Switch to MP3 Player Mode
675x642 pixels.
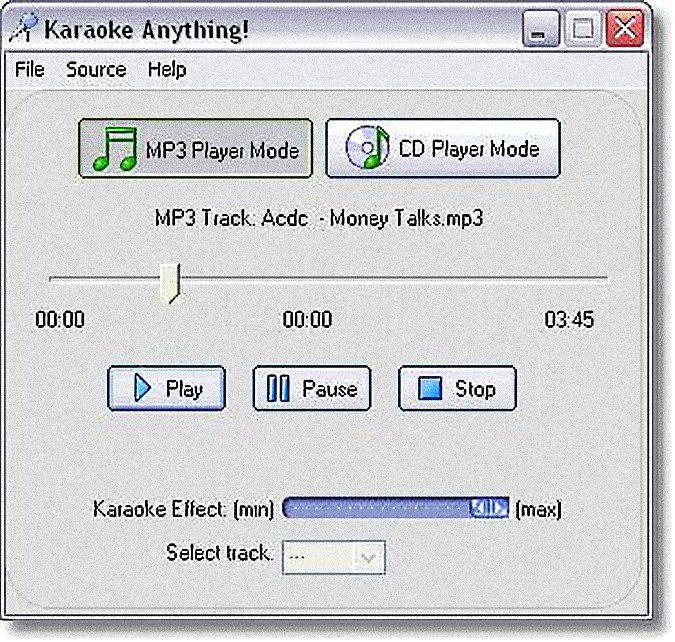click(x=195, y=149)
